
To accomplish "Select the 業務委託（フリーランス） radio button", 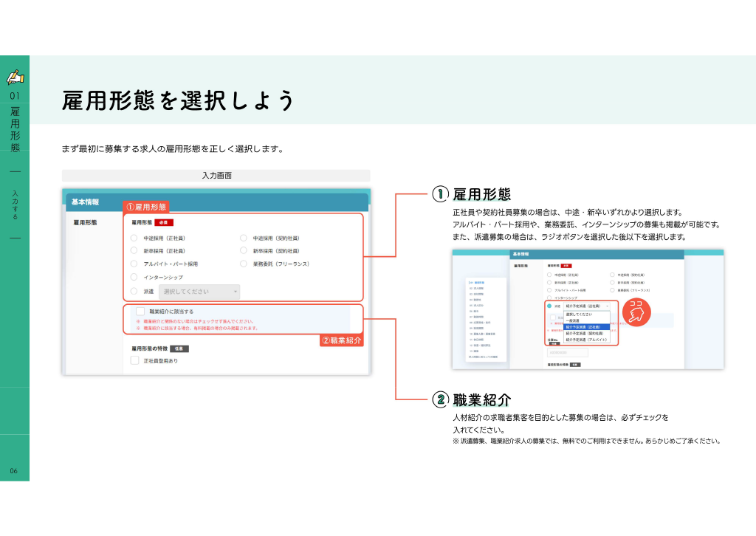I will coord(244,264).
